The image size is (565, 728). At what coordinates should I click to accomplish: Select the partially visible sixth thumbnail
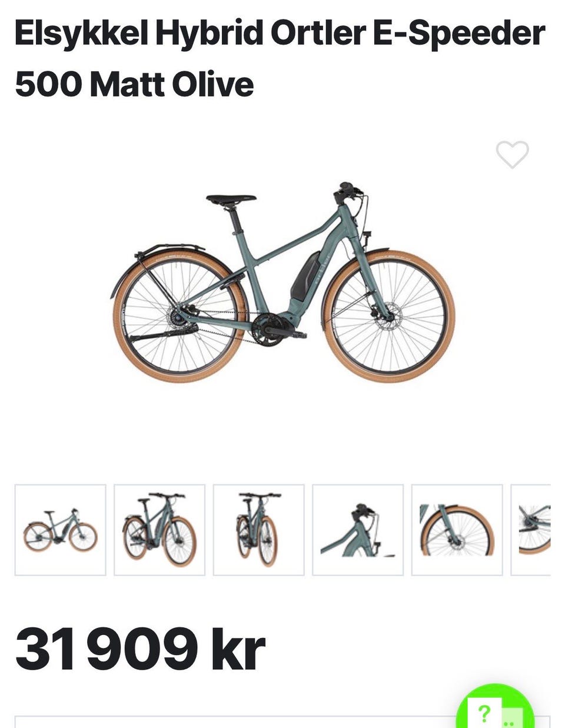point(531,530)
